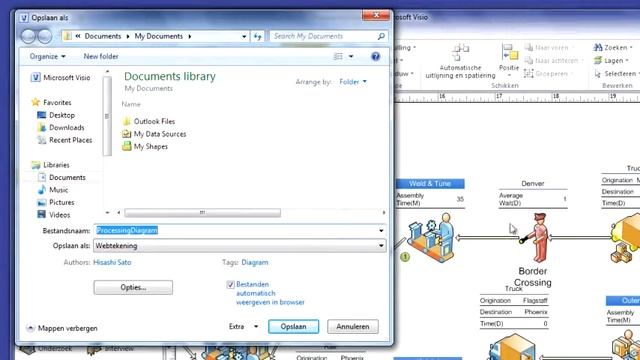
Task: Click the Annuleren button
Action: pyautogui.click(x=353, y=327)
